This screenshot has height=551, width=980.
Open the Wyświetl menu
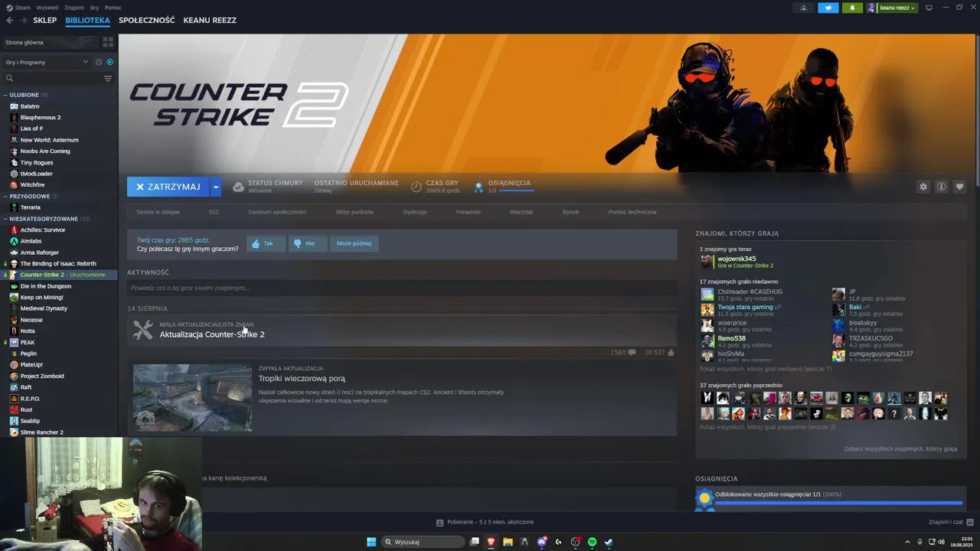[x=47, y=8]
